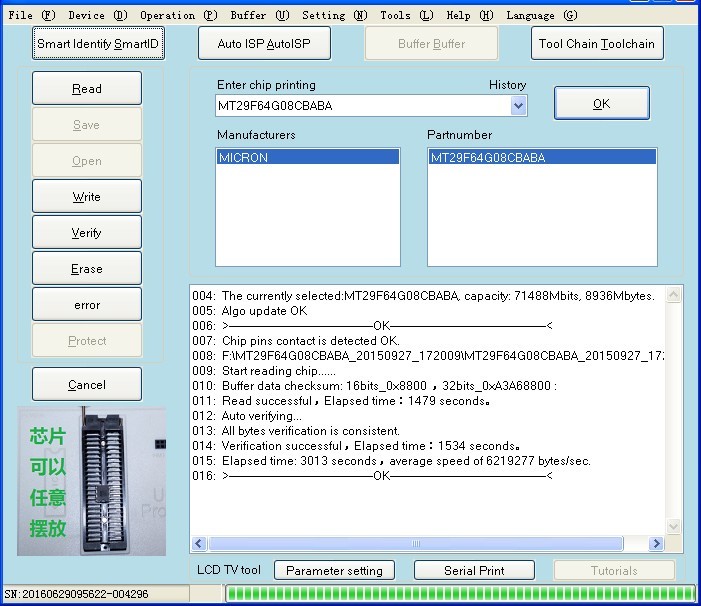The width and height of the screenshot is (701, 606).
Task: Click the chip socket placement image
Action: pos(92,480)
